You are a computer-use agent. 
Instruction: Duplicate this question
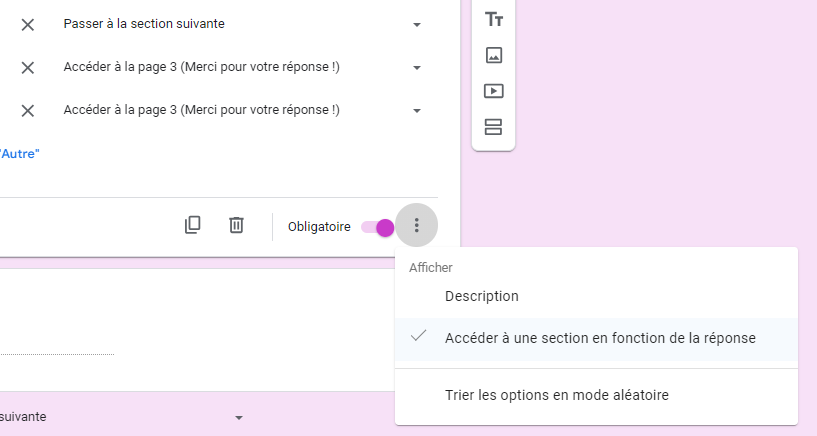[193, 226]
